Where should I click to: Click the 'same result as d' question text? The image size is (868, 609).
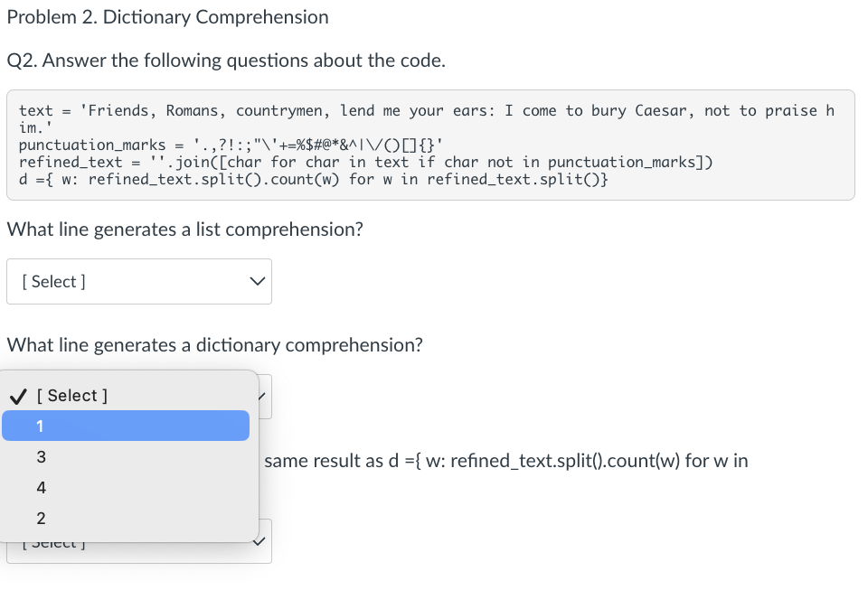click(506, 460)
